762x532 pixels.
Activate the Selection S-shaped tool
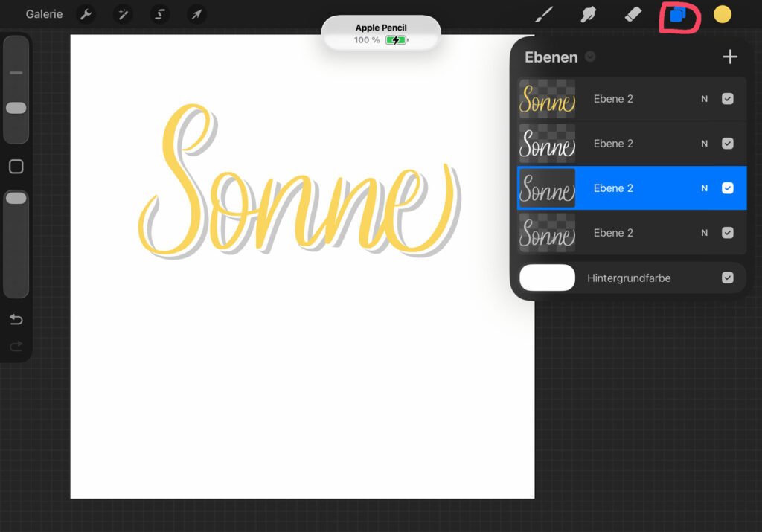[x=160, y=14]
